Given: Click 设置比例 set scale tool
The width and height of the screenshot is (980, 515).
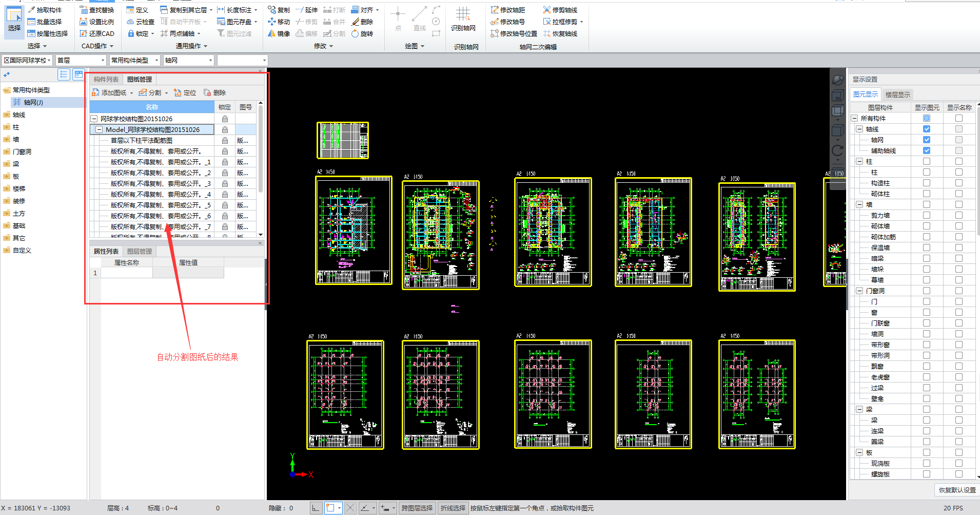Looking at the screenshot, I should [x=97, y=22].
